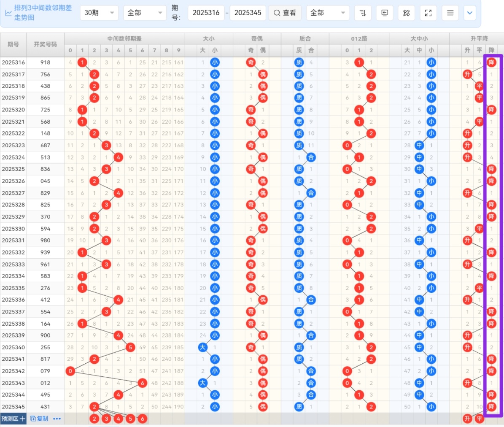The image size is (504, 427).
Task: Open the first 全部 filter dropdown
Action: coord(145,13)
